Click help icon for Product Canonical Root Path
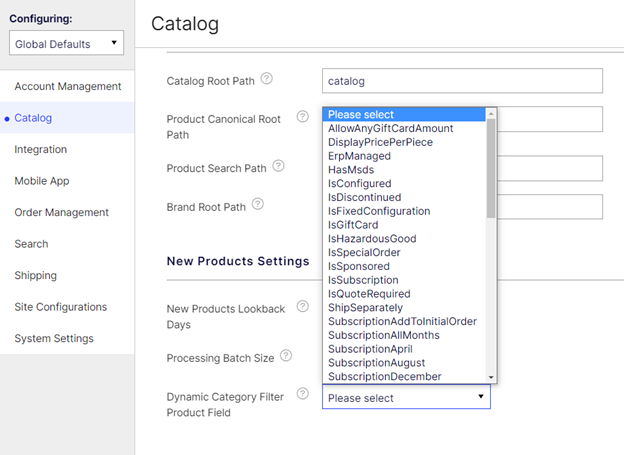Image resolution: width=624 pixels, height=455 pixels. point(302,117)
